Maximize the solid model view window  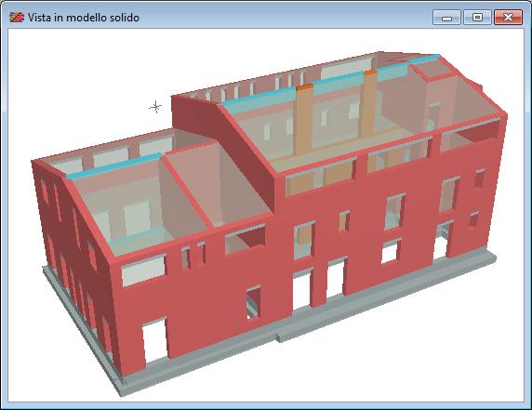click(x=477, y=18)
